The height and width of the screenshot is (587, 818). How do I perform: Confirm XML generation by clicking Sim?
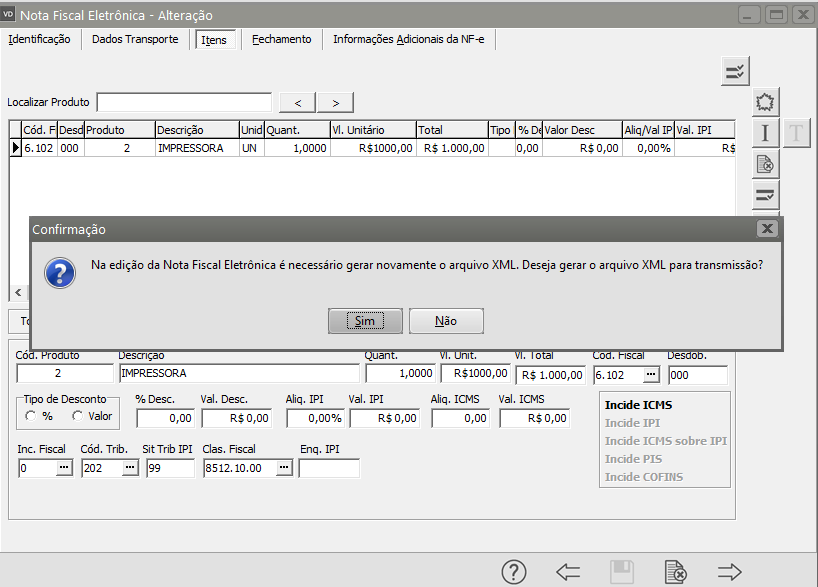[365, 321]
